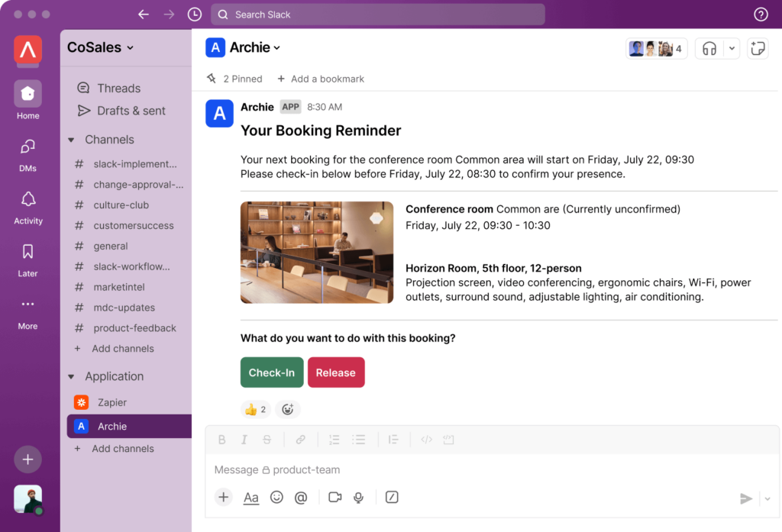Click the green Check-In button
Image resolution: width=782 pixels, height=532 pixels.
click(271, 372)
